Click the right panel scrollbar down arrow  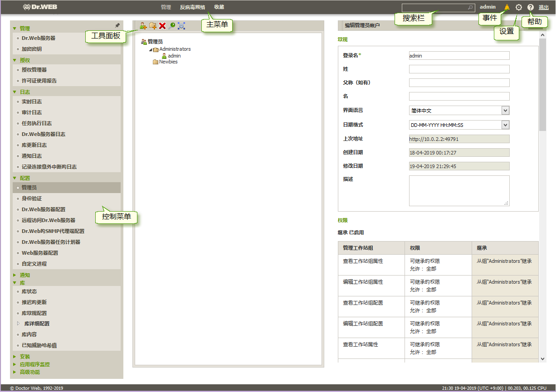click(542, 358)
